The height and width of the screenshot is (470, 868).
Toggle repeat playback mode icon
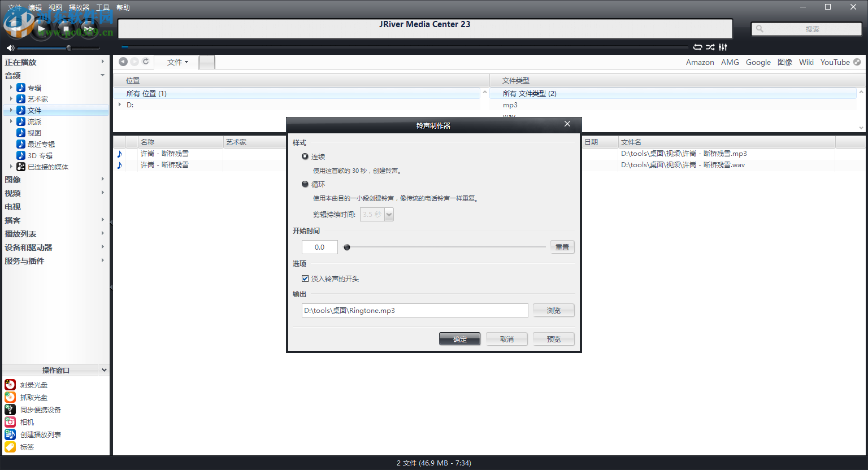click(698, 47)
